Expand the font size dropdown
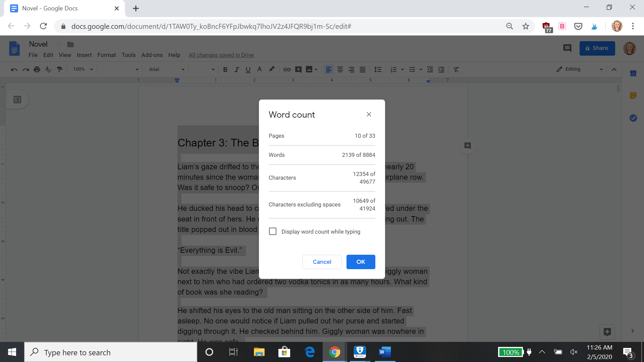The height and width of the screenshot is (362, 644). click(214, 69)
